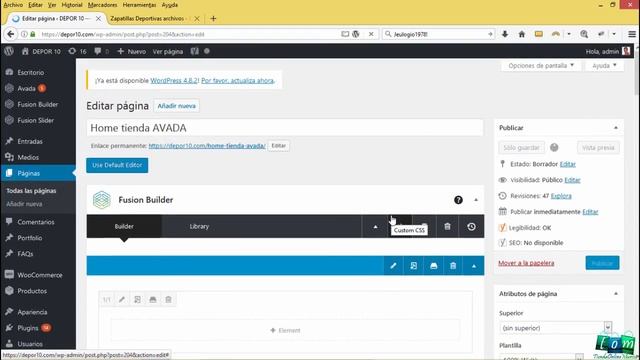Viewport: 640px width, 360px height.
Task: Select the Builder tab
Action: point(124,226)
